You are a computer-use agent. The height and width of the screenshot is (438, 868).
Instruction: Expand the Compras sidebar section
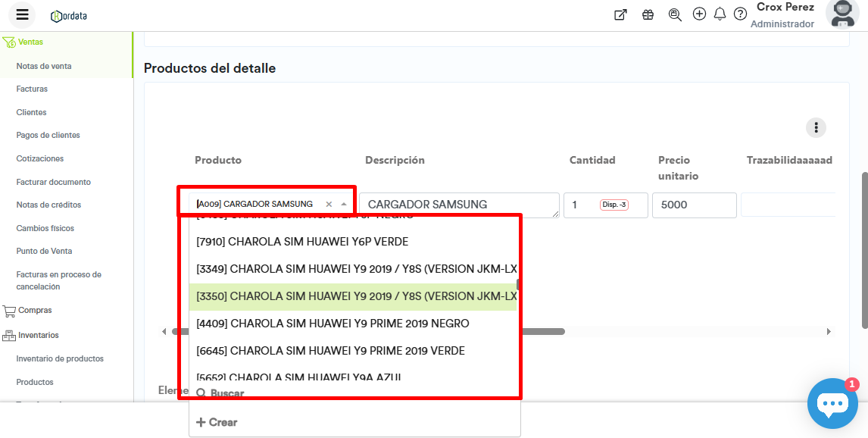click(35, 310)
